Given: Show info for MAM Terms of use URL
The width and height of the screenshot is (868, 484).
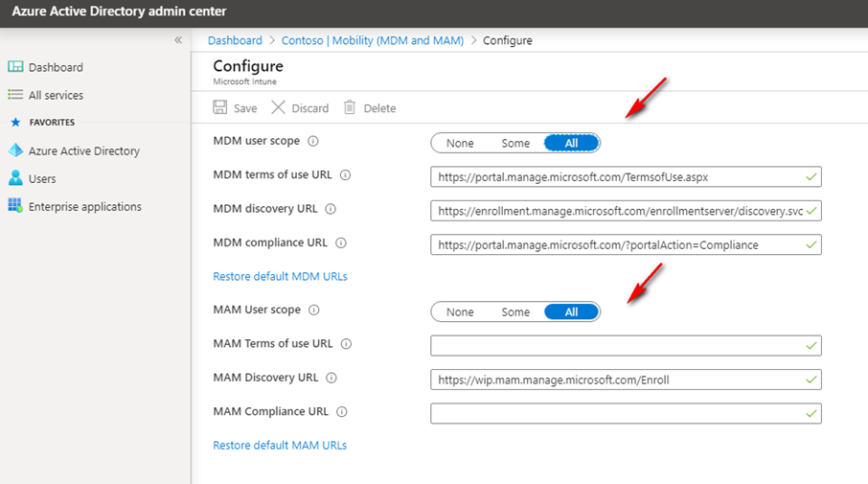Looking at the screenshot, I should 346,344.
